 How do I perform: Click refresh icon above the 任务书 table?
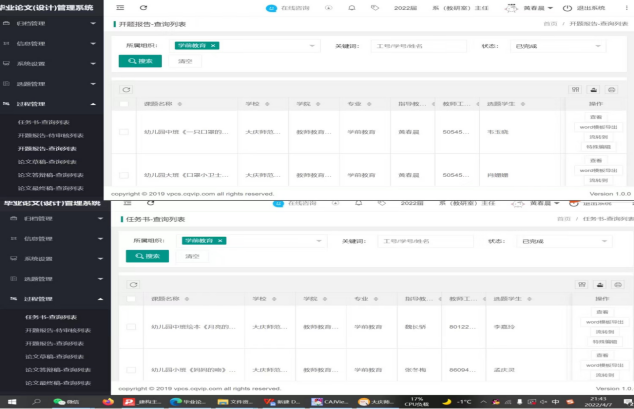click(124, 285)
